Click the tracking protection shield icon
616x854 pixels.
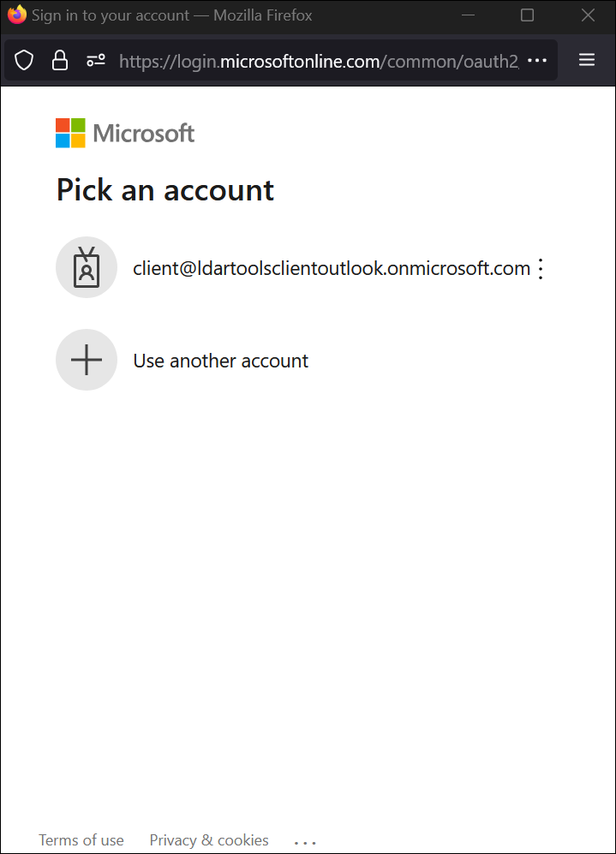click(x=25, y=60)
